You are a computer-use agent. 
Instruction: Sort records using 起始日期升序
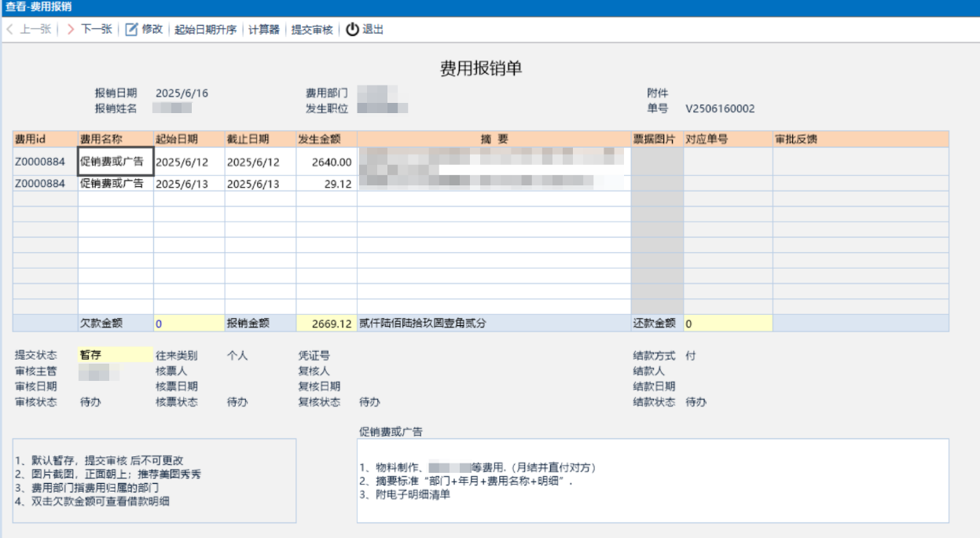[207, 29]
